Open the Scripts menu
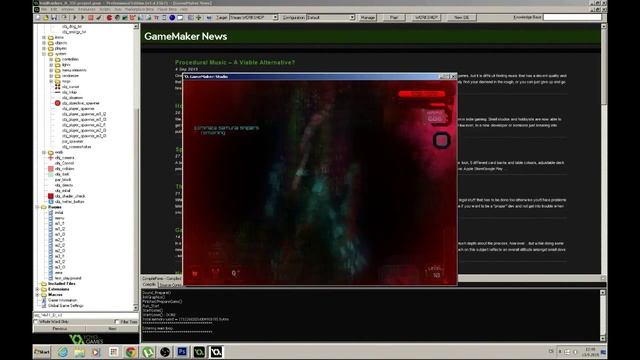Image resolution: width=640 pixels, height=360 pixels. [x=105, y=9]
